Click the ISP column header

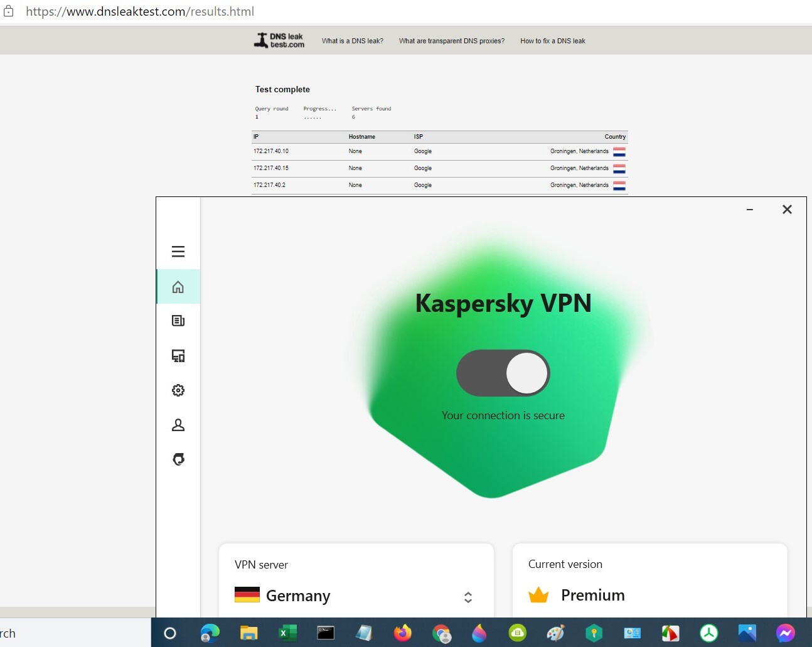[419, 137]
